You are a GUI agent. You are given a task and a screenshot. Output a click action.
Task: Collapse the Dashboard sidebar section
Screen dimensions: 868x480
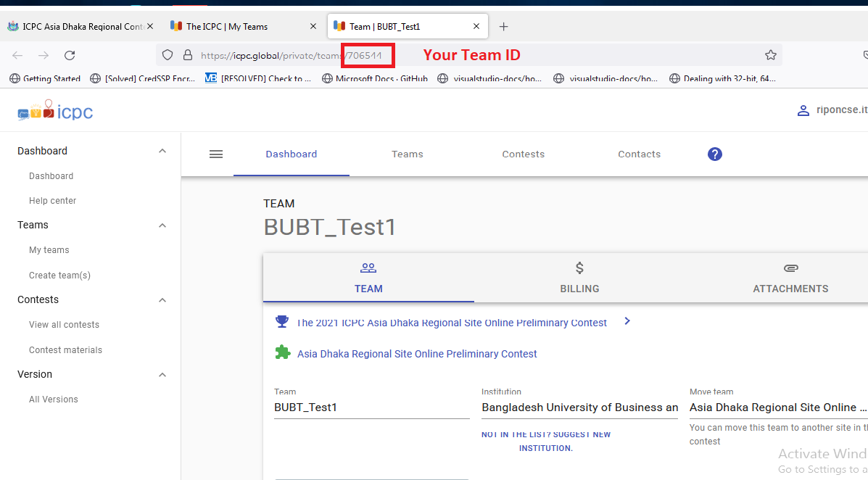(162, 151)
